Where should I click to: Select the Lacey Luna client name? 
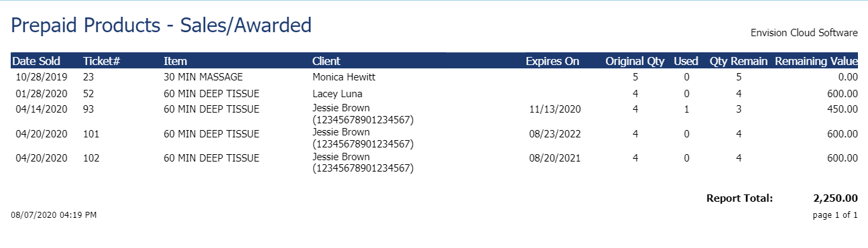(x=337, y=93)
